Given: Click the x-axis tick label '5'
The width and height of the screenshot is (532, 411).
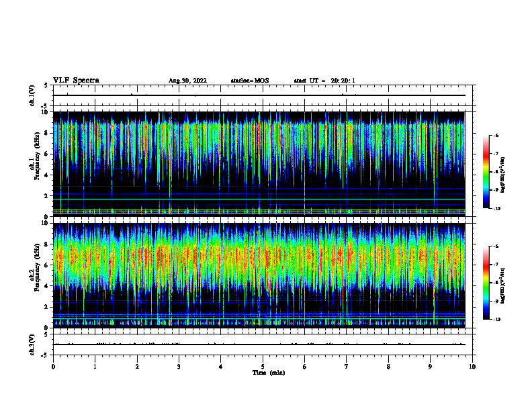Looking at the screenshot, I should coord(263,367).
